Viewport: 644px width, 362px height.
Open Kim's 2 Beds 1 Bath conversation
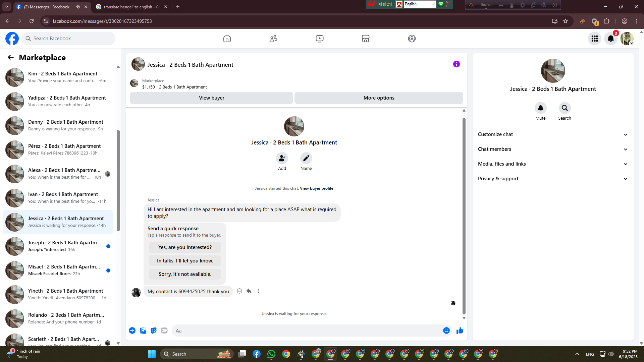coord(58,77)
